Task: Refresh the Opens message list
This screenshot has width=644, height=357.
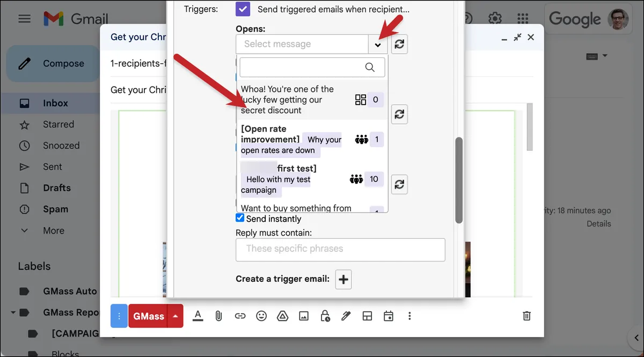Action: [399, 45]
